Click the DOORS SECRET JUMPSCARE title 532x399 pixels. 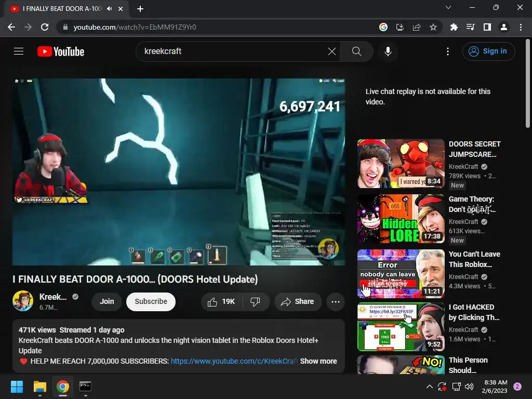(x=475, y=149)
